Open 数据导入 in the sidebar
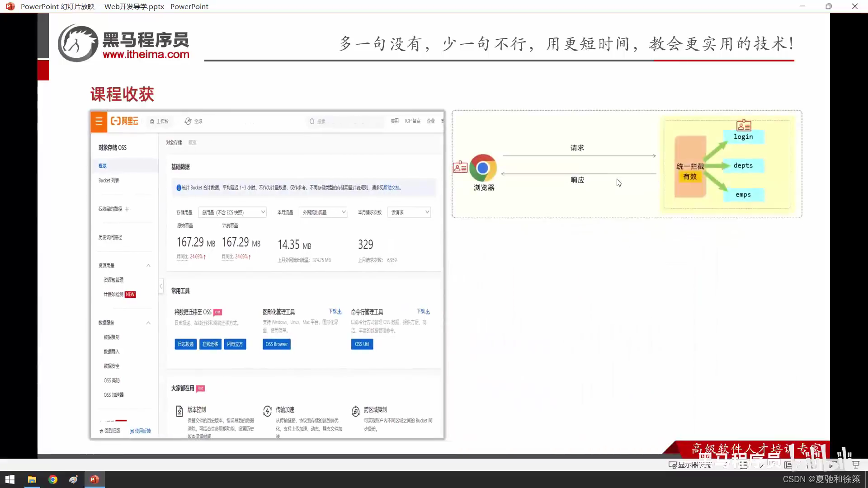868x488 pixels. tap(112, 352)
